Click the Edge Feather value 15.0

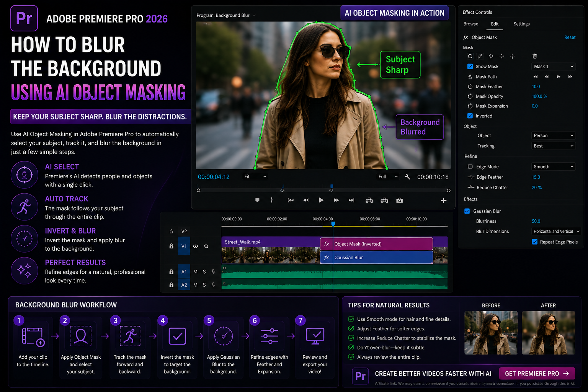(x=536, y=177)
